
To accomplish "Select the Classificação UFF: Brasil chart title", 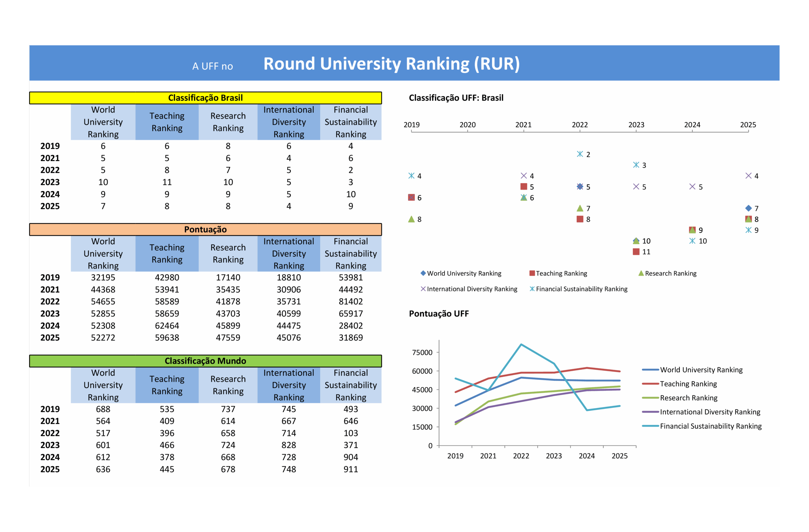I will (456, 98).
